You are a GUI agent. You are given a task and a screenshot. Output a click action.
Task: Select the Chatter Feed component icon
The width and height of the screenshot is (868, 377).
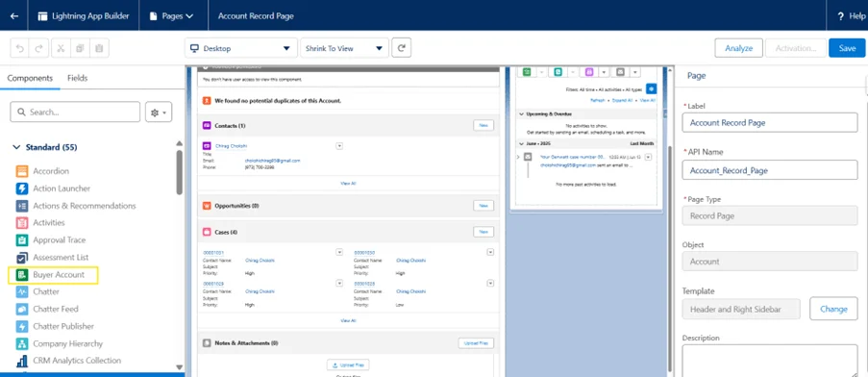pos(22,309)
